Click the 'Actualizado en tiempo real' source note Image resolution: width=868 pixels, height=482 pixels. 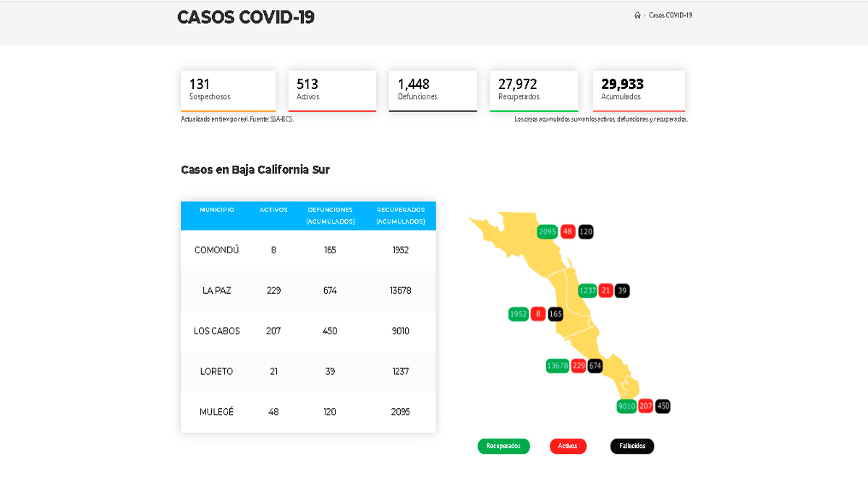click(237, 119)
